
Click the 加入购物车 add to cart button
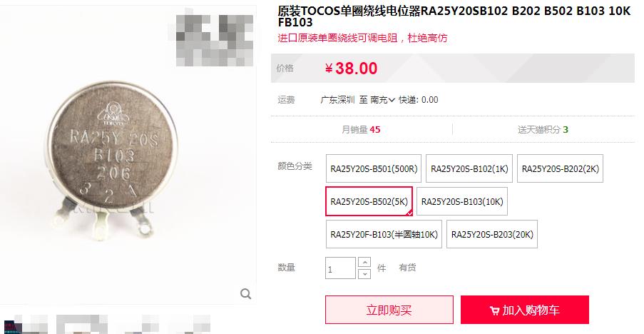pos(525,310)
